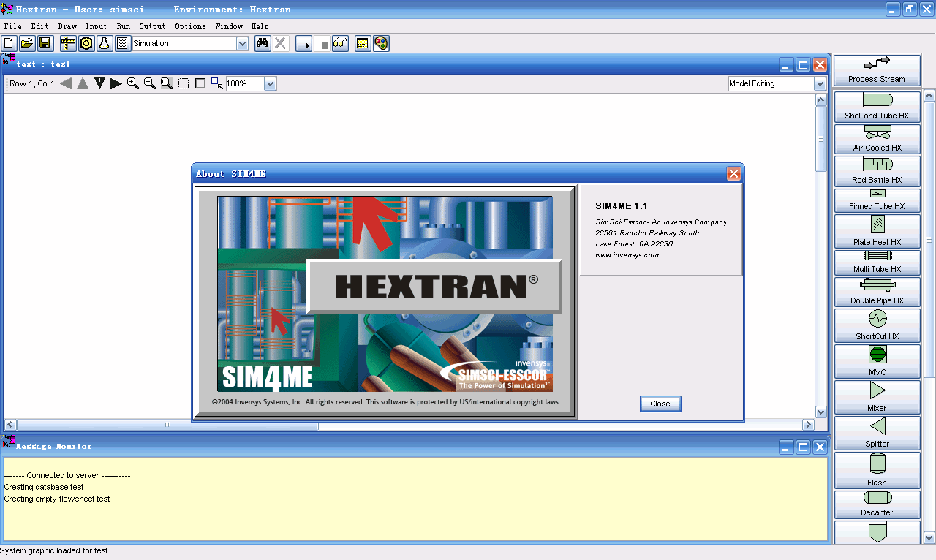Select Decanter unit from palette
The height and width of the screenshot is (560, 936).
point(877,504)
